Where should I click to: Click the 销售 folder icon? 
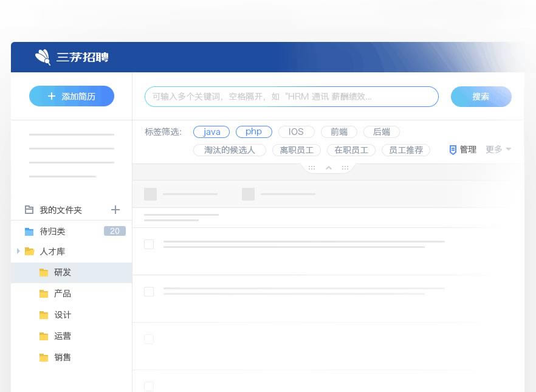pyautogui.click(x=44, y=357)
